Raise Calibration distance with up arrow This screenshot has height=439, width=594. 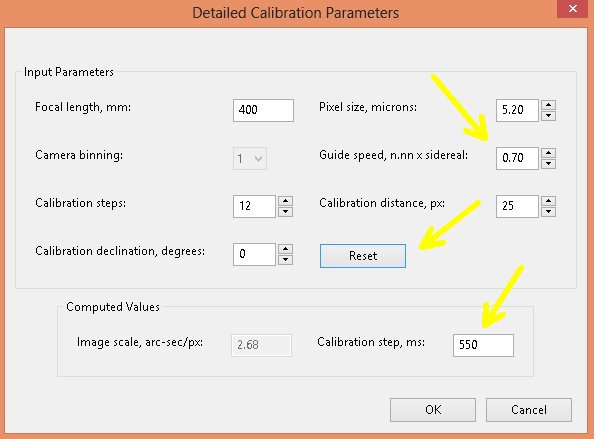pos(549,201)
